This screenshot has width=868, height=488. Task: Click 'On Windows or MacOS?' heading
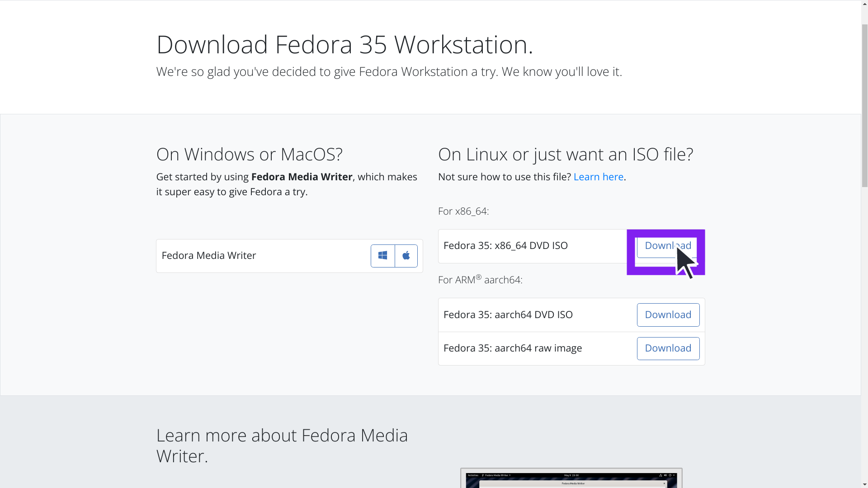pyautogui.click(x=249, y=154)
